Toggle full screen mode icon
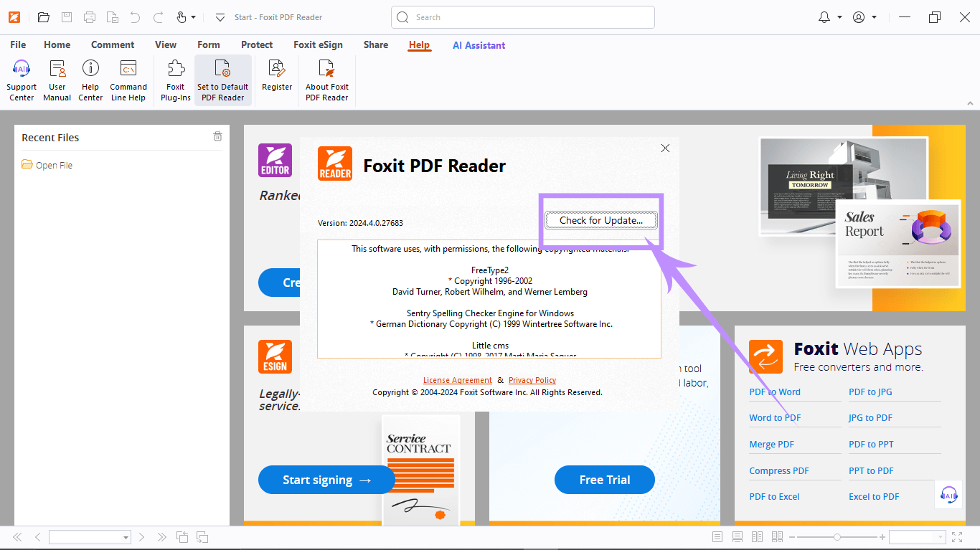This screenshot has width=980, height=550. 957,537
